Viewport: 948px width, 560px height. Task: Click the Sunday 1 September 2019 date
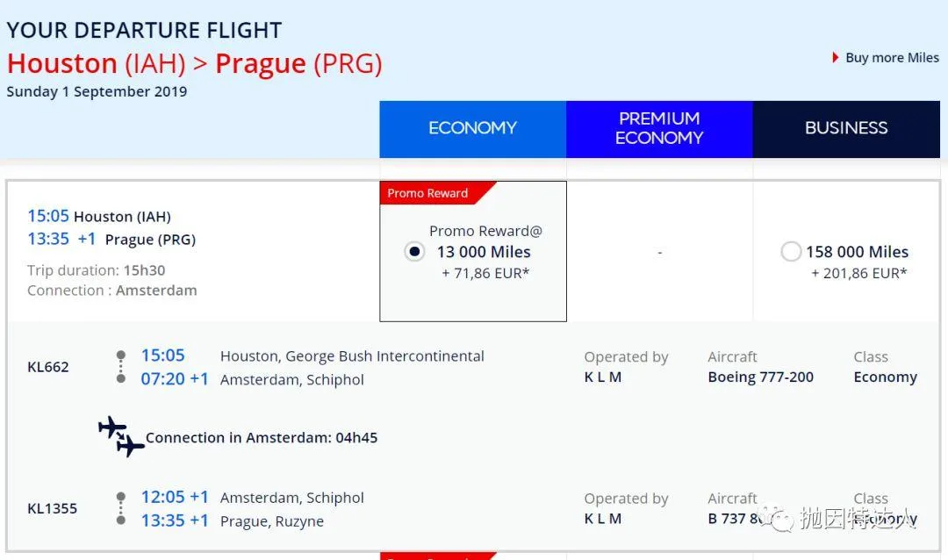tap(97, 91)
